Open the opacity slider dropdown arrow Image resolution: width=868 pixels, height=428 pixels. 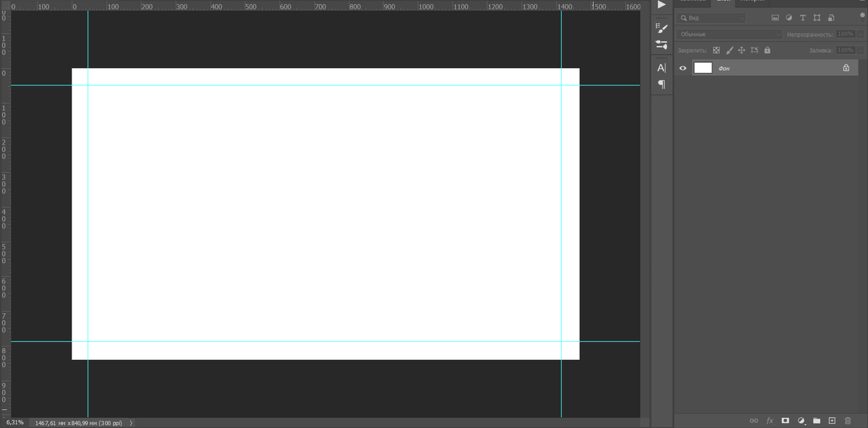pos(859,34)
